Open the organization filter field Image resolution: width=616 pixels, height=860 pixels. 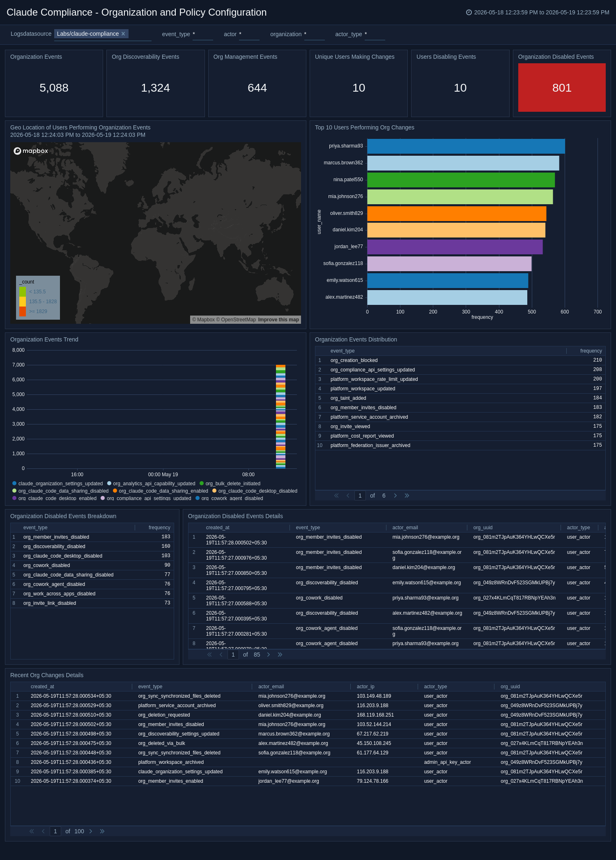point(314,35)
